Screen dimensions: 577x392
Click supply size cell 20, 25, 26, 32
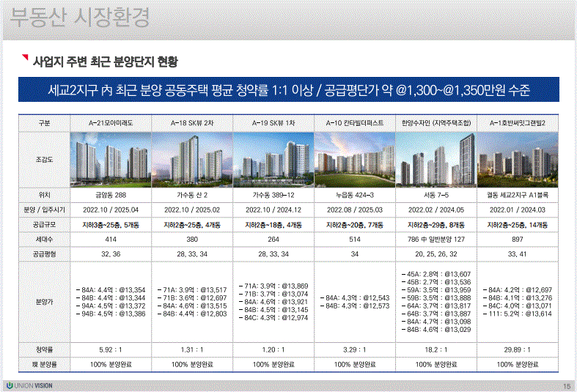click(x=436, y=254)
